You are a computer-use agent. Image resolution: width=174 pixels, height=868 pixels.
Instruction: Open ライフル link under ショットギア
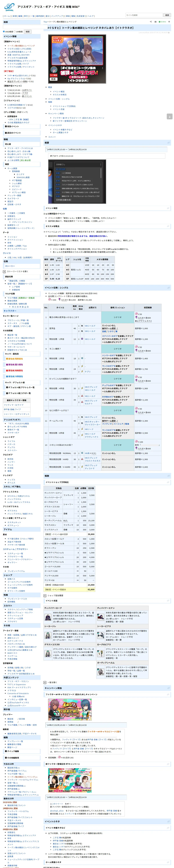tap(11, 441)
